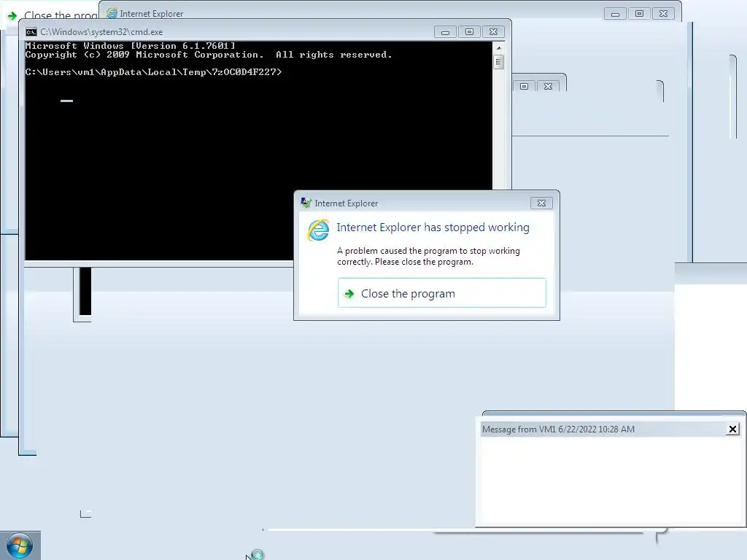Image resolution: width=747 pixels, height=560 pixels.
Task: Click the Microsoft Windows version line in cmd
Action: [x=130, y=46]
